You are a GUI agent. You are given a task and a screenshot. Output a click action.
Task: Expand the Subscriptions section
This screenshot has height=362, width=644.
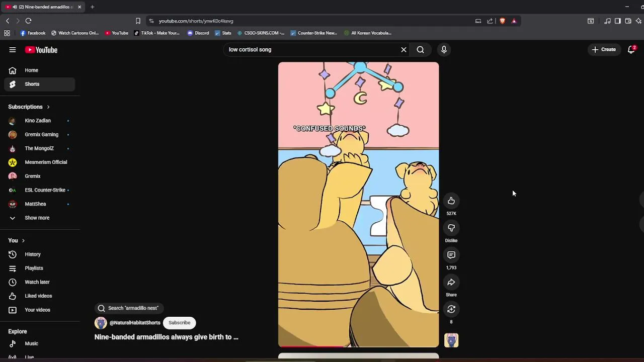[x=29, y=107]
